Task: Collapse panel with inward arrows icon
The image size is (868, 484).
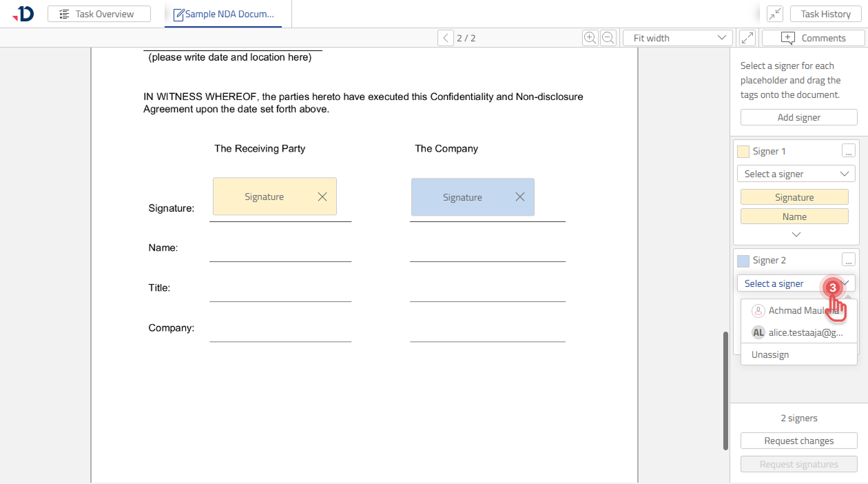Action: pyautogui.click(x=775, y=14)
